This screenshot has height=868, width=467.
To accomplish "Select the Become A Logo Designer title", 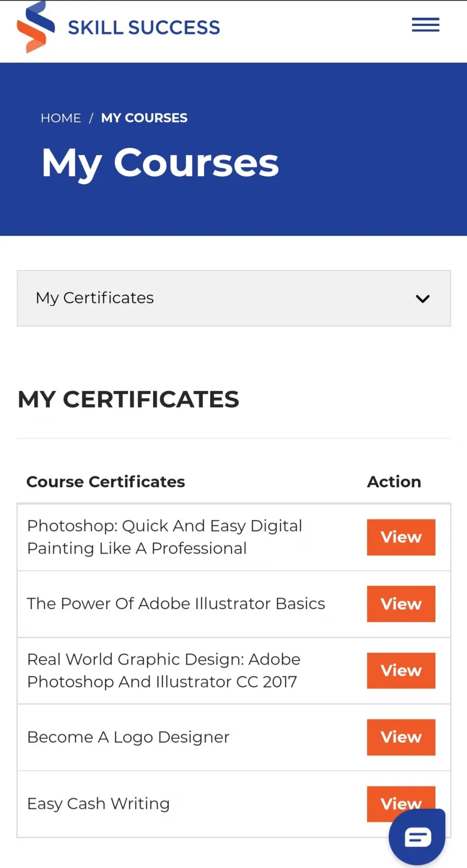I will [x=128, y=737].
